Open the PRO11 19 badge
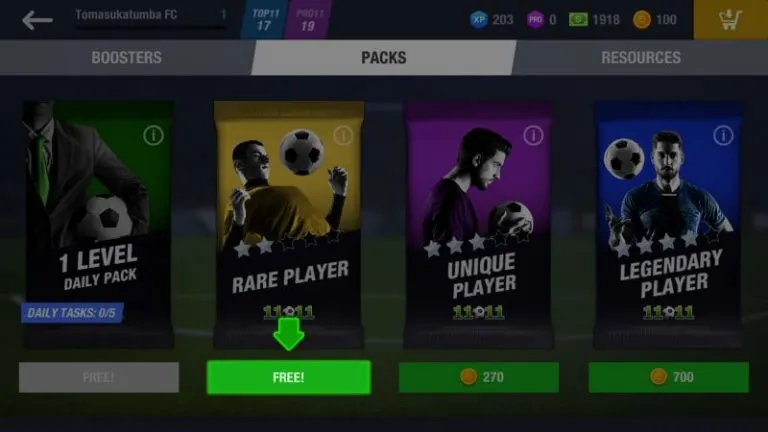This screenshot has height=432, width=768. (x=308, y=20)
